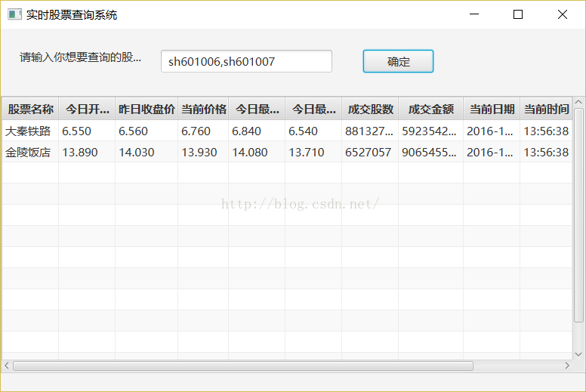
Task: Select date cell in 大秦铁路 row
Action: click(492, 131)
